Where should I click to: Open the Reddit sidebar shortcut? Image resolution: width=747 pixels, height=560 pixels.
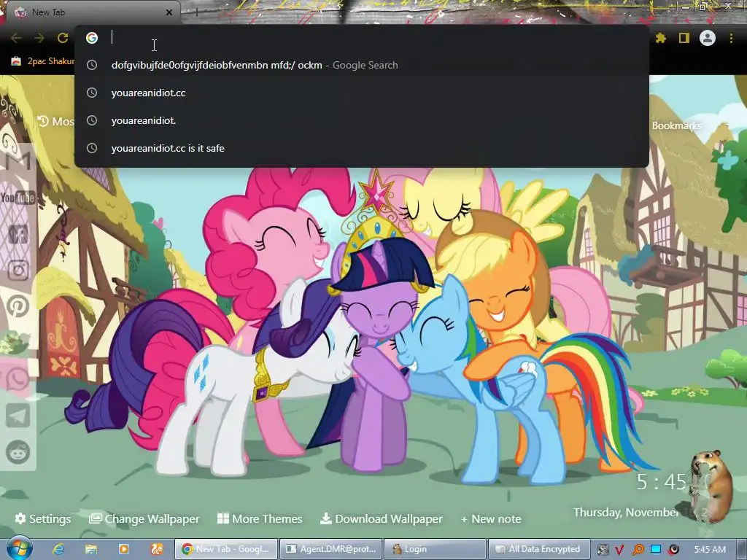18,452
